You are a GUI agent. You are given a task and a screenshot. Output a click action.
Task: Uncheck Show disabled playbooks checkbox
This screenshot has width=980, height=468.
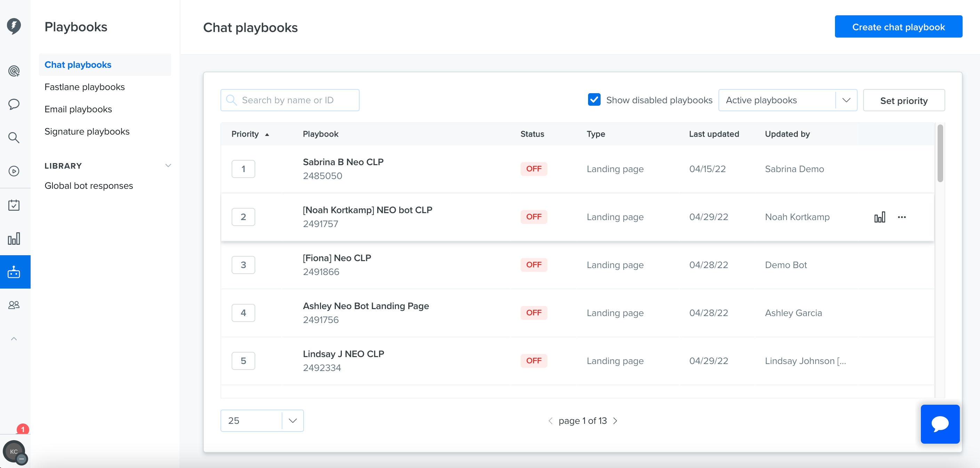click(594, 100)
